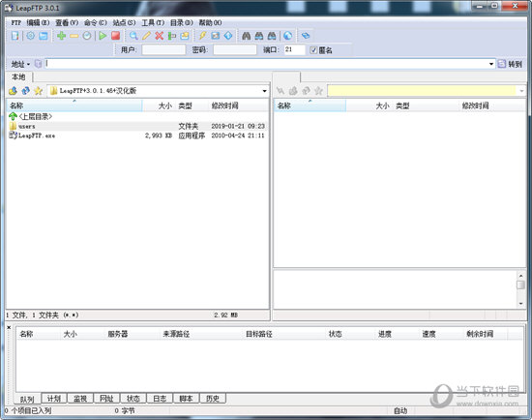The image size is (532, 420).
Task: Toggle the 匿名 anonymous checkbox
Action: [x=313, y=50]
